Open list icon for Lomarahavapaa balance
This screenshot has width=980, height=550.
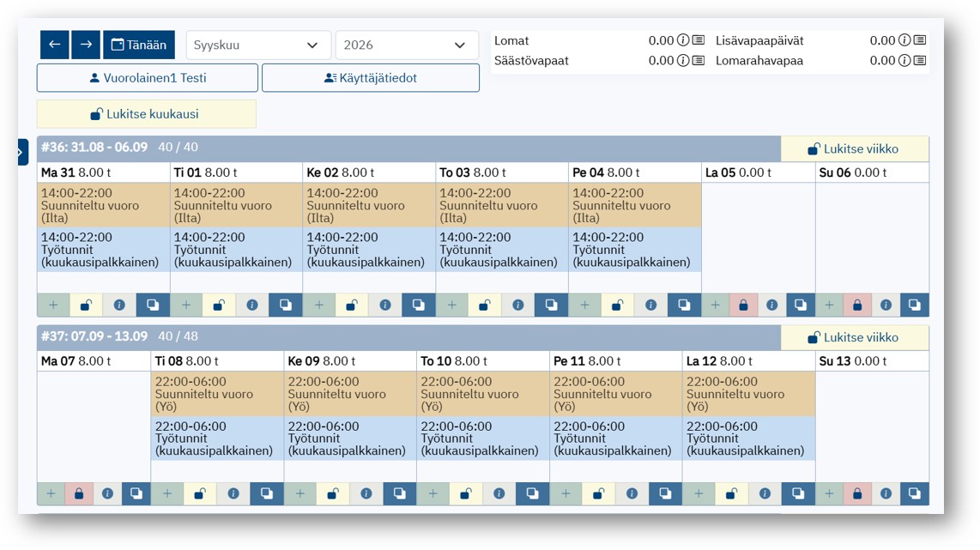pyautogui.click(x=920, y=61)
